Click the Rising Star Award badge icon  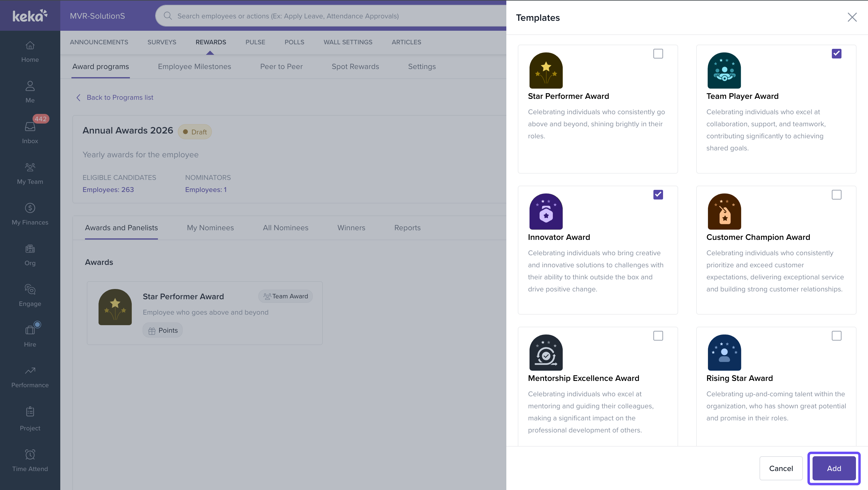(x=724, y=353)
